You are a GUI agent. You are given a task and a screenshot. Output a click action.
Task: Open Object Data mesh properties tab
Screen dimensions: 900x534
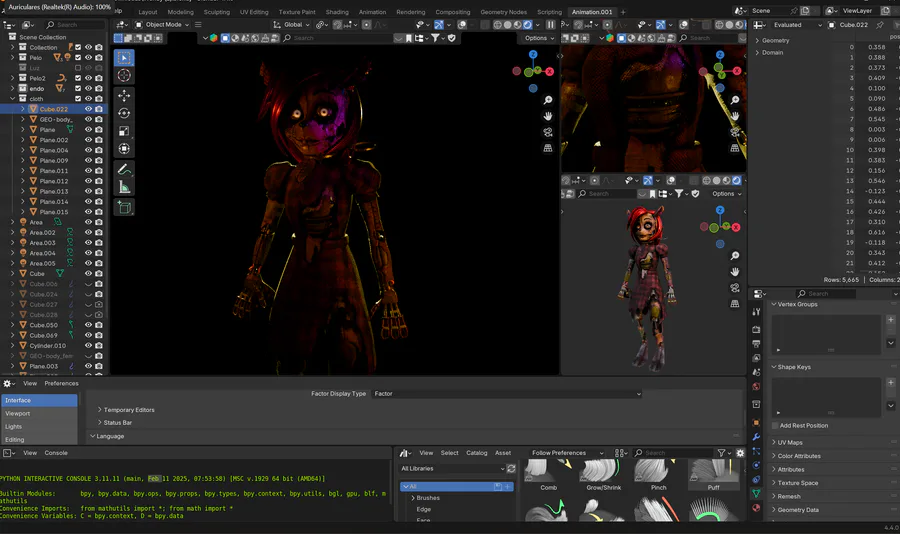(757, 493)
